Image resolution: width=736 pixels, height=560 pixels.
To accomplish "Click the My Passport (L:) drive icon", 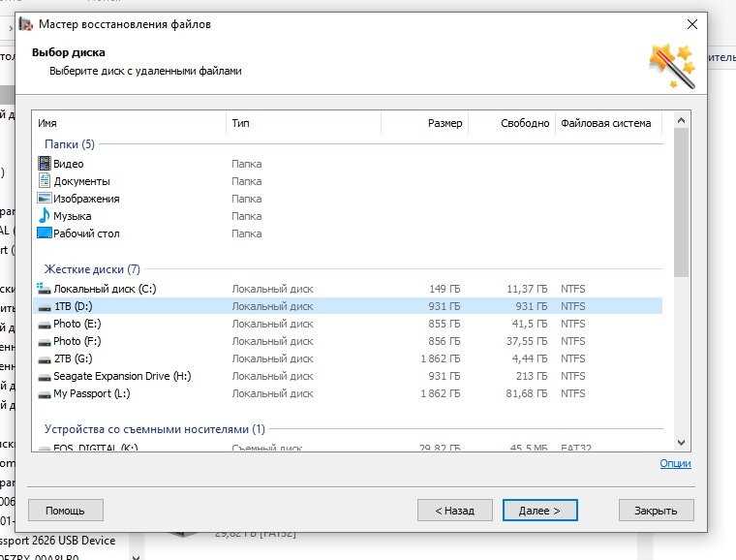I will point(44,393).
